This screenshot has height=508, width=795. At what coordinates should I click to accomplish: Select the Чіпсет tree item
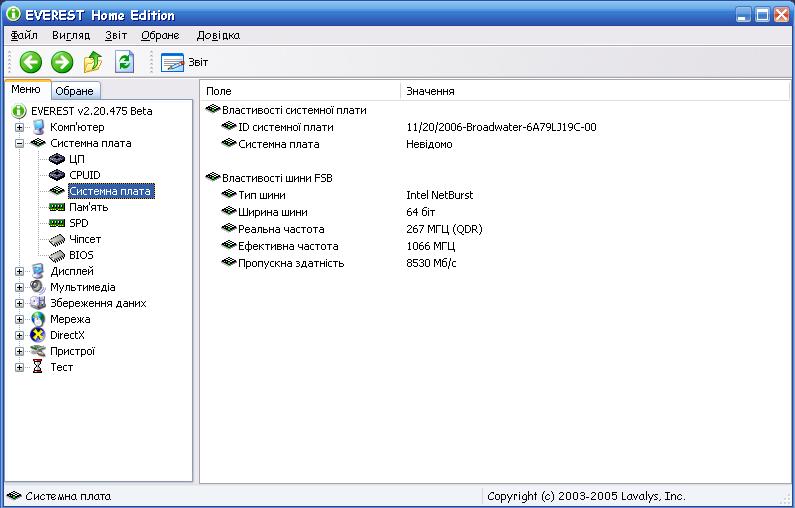point(85,239)
